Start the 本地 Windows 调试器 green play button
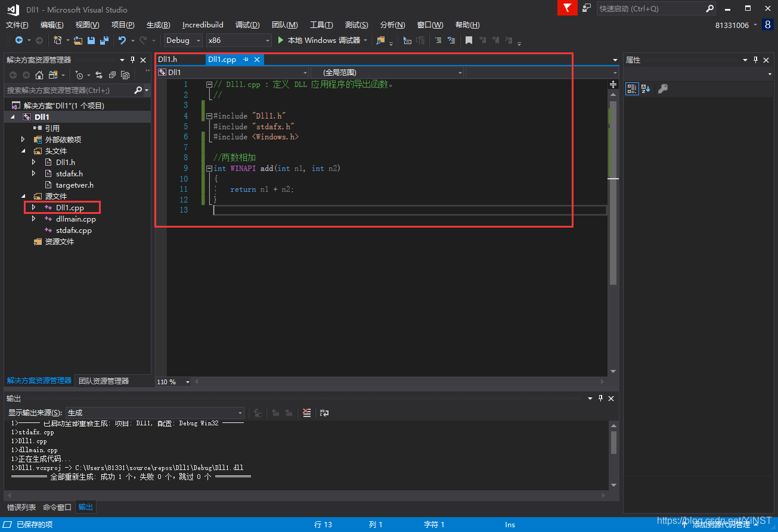This screenshot has width=778, height=532. (282, 41)
